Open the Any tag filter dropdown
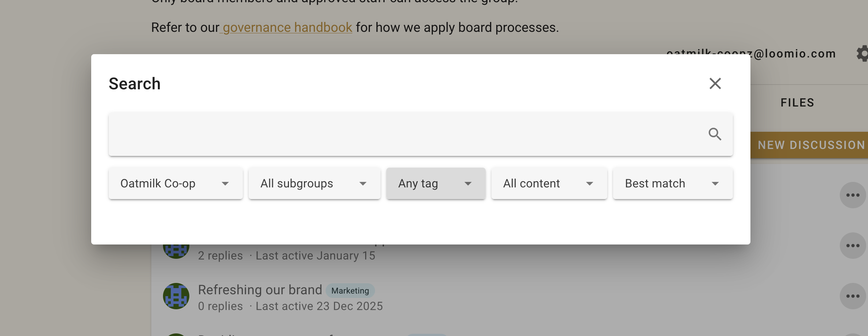868x336 pixels. pyautogui.click(x=435, y=183)
